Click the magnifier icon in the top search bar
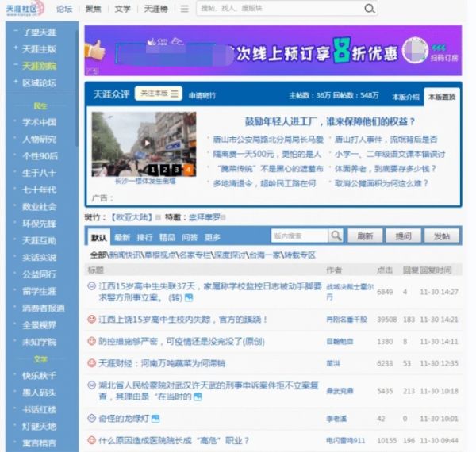 click(370, 9)
